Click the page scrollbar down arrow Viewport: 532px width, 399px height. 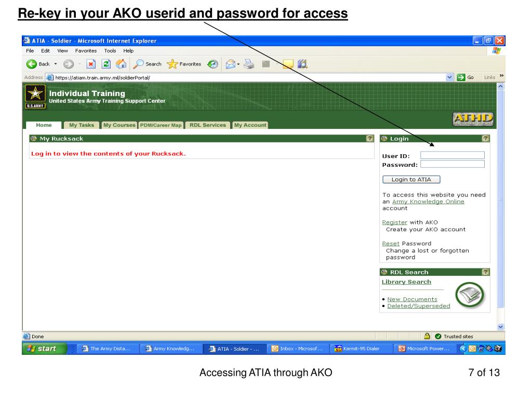[501, 327]
